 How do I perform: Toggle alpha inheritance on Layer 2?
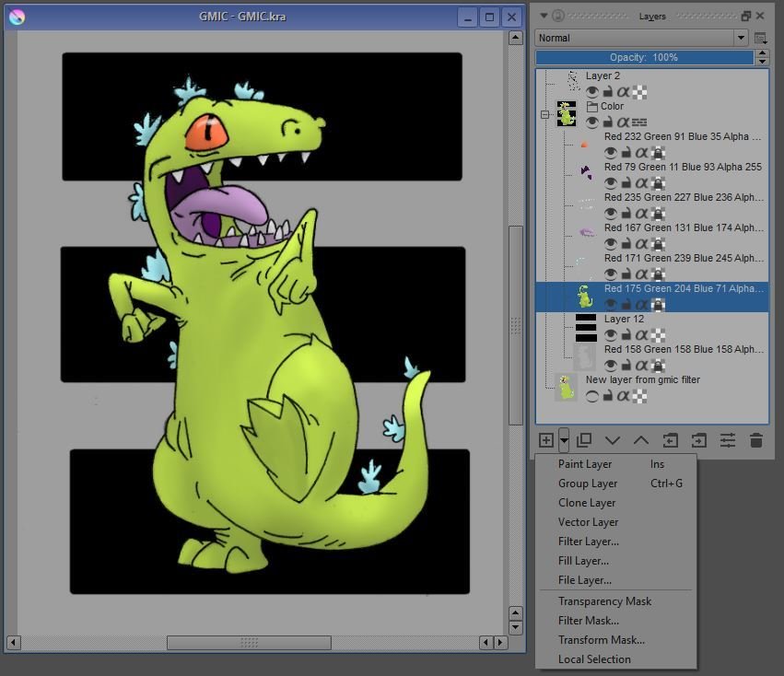click(623, 92)
